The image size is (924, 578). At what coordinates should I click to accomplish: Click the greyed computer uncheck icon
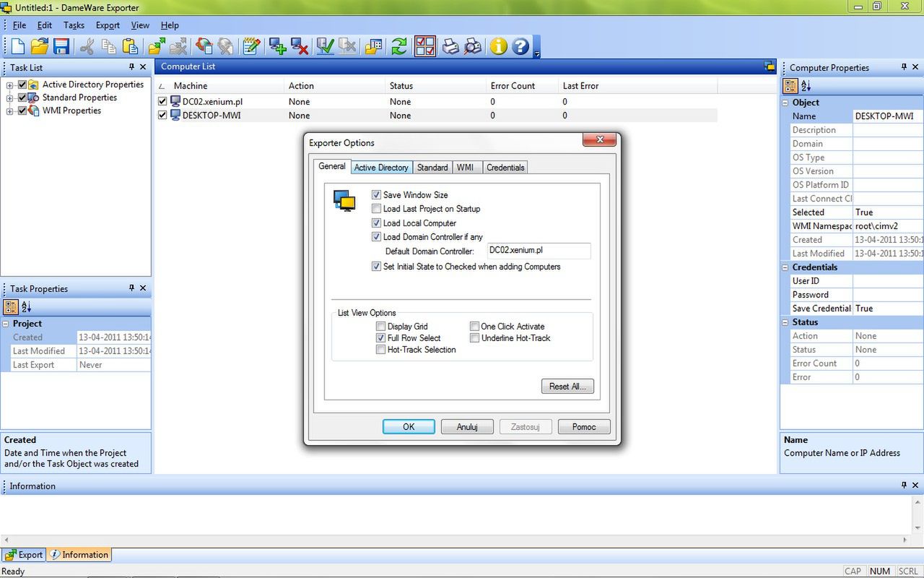[x=347, y=46]
